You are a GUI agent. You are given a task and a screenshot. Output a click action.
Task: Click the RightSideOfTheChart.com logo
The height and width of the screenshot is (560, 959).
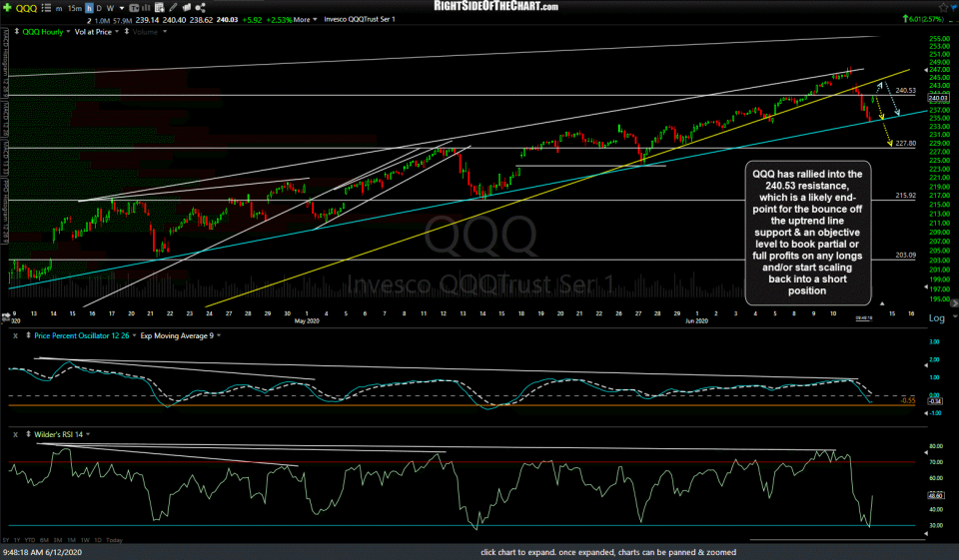tap(496, 6)
